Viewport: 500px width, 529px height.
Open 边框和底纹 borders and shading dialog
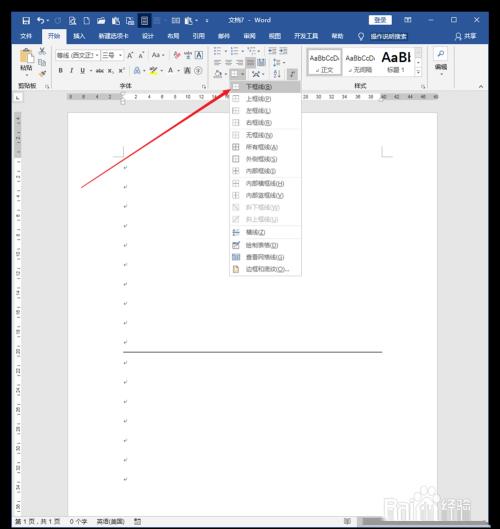[265, 269]
